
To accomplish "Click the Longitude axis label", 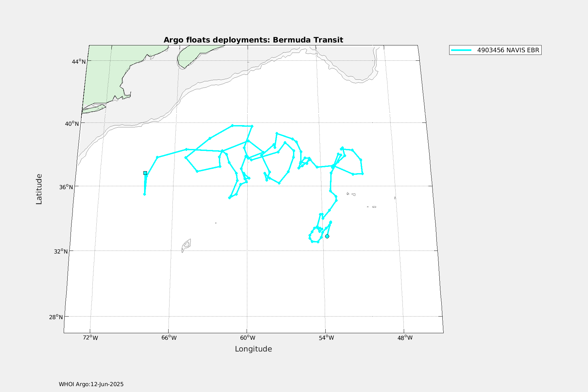I will [x=253, y=349].
